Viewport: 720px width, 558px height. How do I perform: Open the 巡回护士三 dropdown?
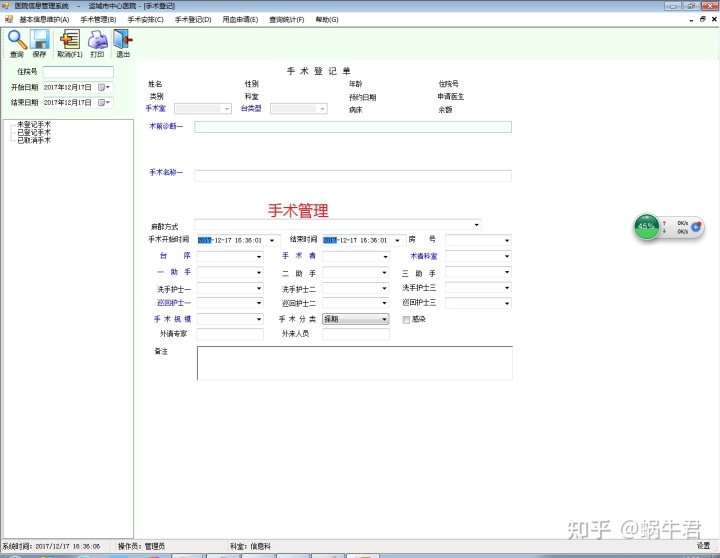click(x=507, y=303)
